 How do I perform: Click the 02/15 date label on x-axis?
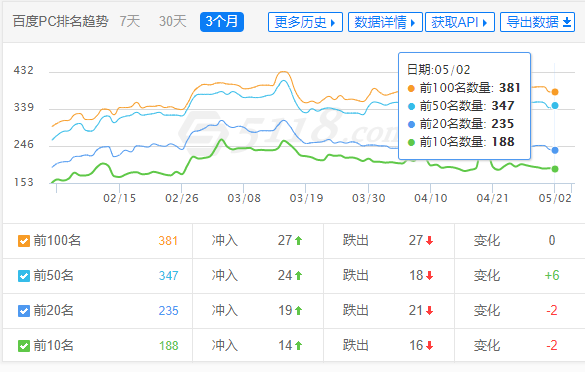pyautogui.click(x=119, y=198)
